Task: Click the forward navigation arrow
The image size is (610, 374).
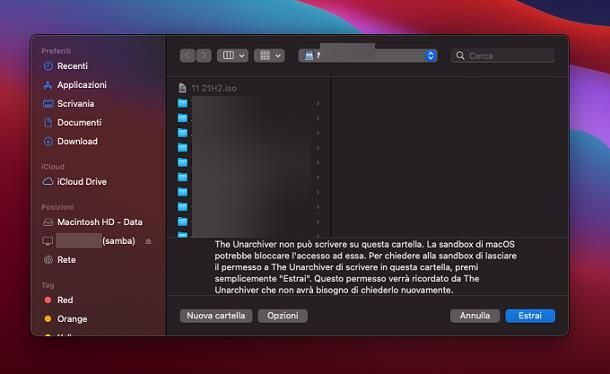Action: tap(204, 56)
